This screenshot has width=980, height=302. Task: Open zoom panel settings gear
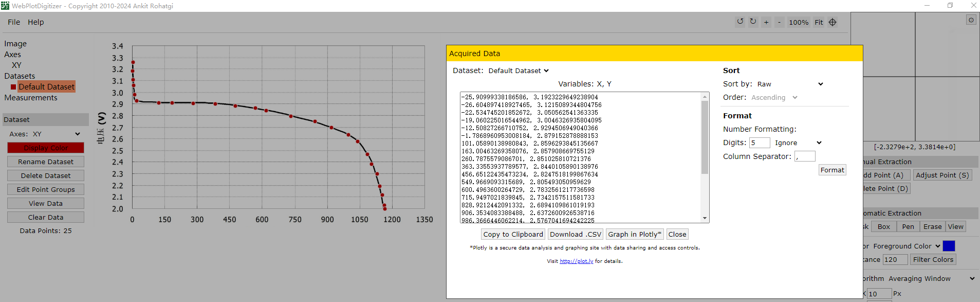pos(971,20)
